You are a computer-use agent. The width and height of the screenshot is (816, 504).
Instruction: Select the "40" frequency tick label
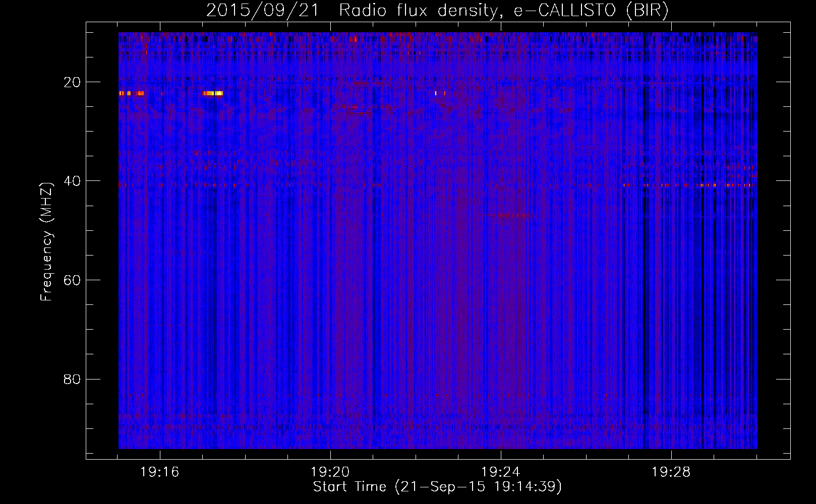point(72,181)
